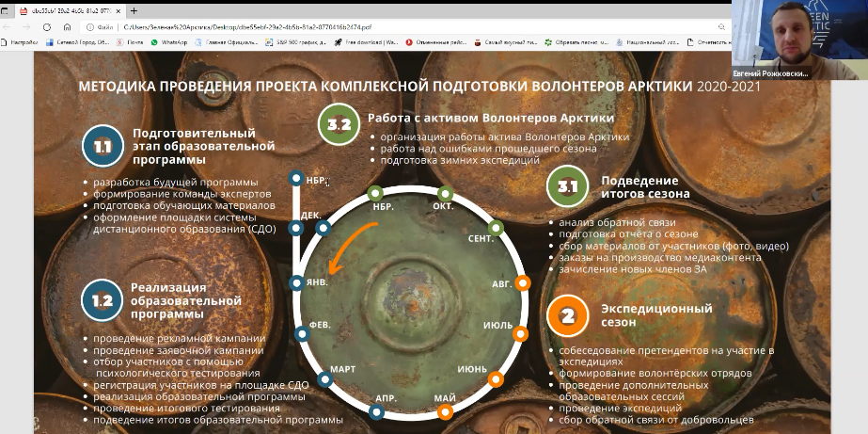Go back to the previous page

tap(6, 26)
